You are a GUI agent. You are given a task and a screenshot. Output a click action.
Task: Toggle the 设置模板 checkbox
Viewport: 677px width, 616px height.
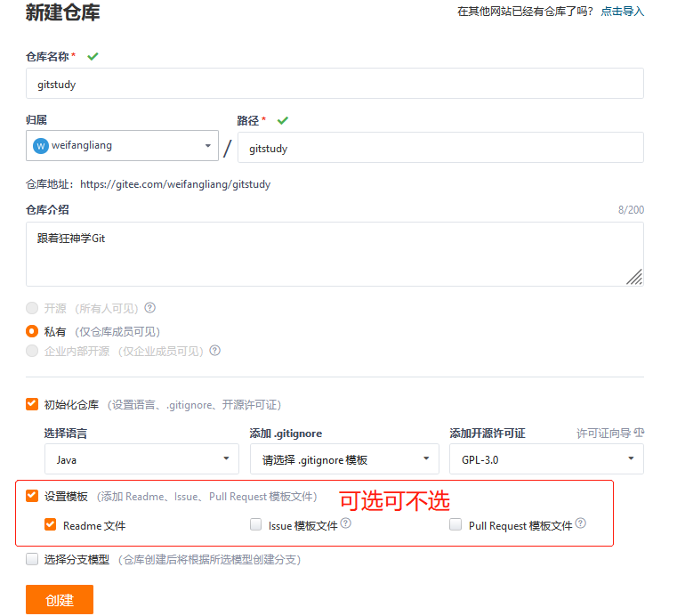click(32, 496)
